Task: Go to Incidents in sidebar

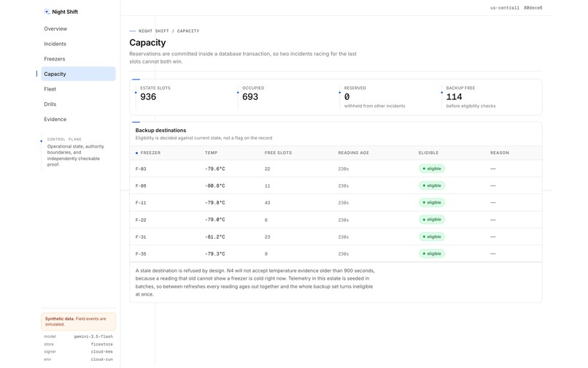Action: pos(55,44)
